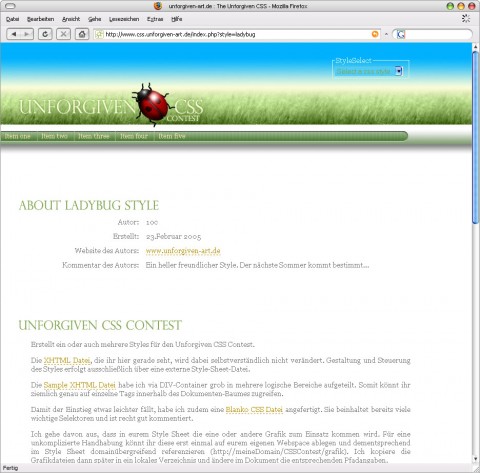Click the ladybug logo image
Screen dimensions: 480x473
coord(152,104)
